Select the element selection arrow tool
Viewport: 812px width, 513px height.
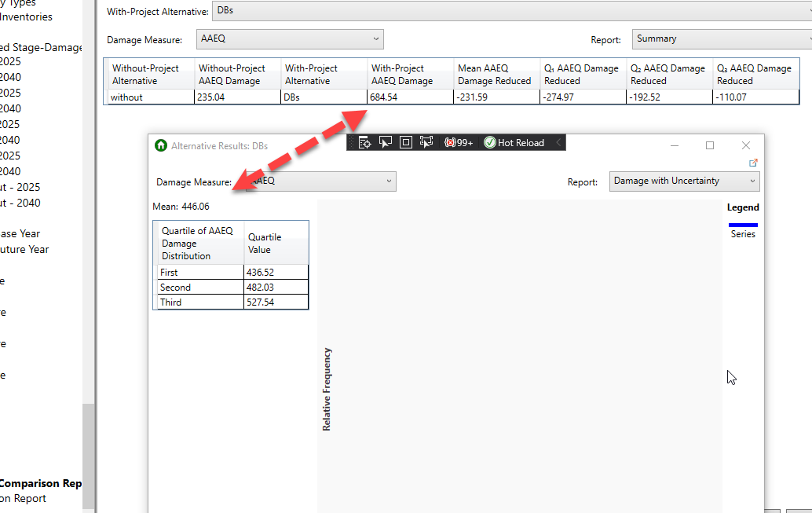pyautogui.click(x=385, y=142)
